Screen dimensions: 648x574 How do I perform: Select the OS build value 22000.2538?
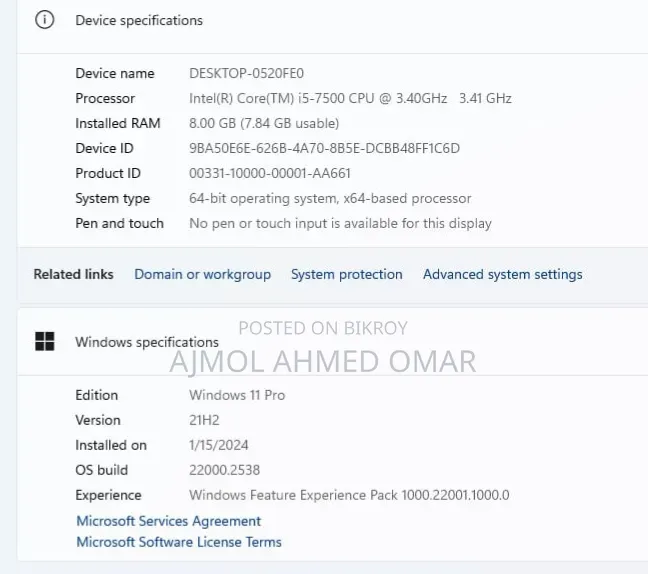tap(224, 470)
